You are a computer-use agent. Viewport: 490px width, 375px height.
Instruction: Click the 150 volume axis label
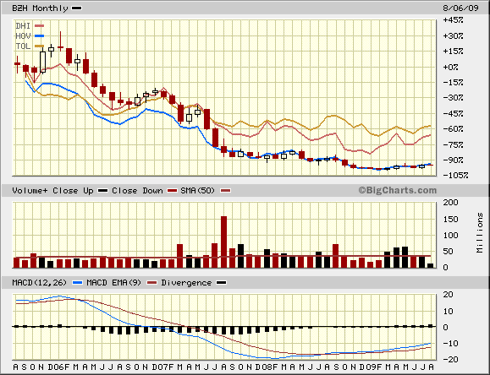(x=450, y=219)
